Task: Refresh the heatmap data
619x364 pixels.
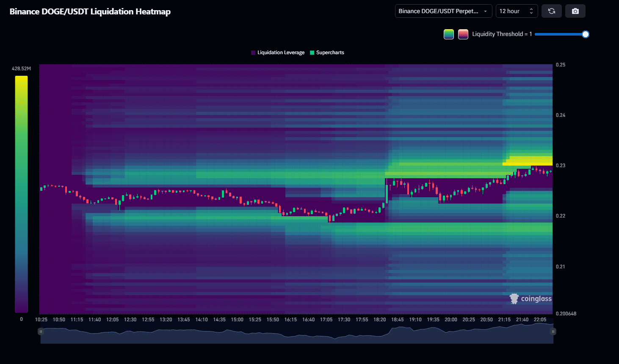Action: 551,11
